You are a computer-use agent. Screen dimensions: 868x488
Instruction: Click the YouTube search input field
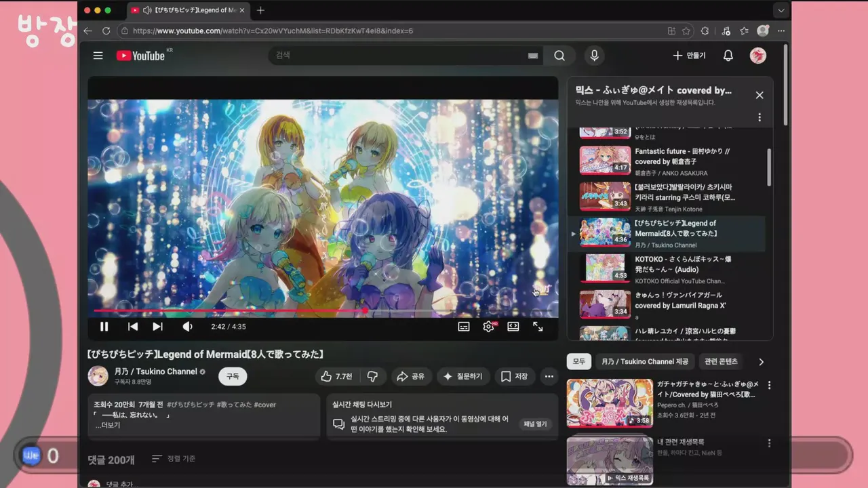pyautogui.click(x=397, y=56)
